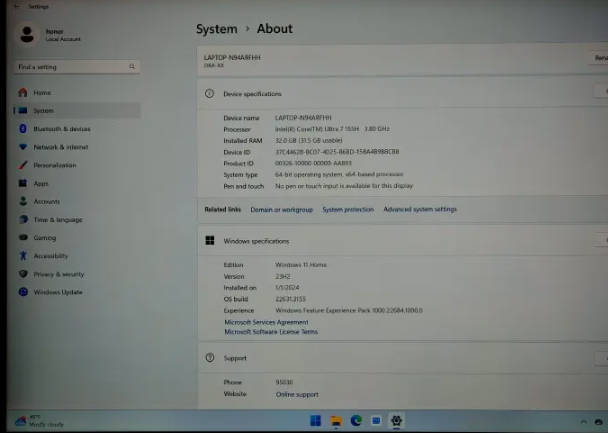Click the System type 64-bit value

point(339,174)
